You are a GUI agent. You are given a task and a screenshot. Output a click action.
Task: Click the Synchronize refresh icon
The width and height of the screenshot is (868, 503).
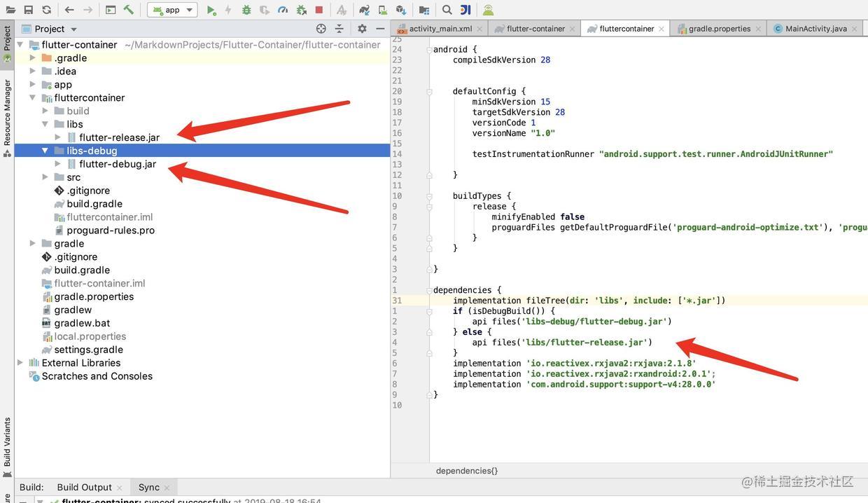click(46, 10)
